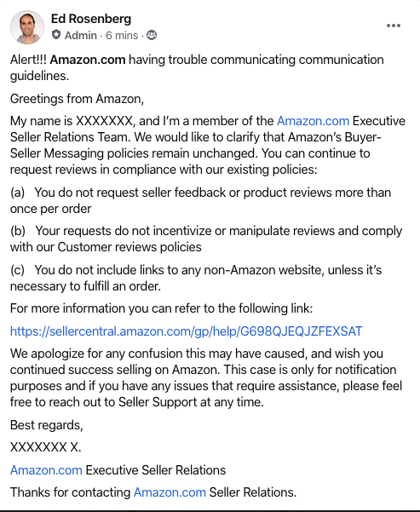Click the Admin shield badge icon

tap(56, 35)
